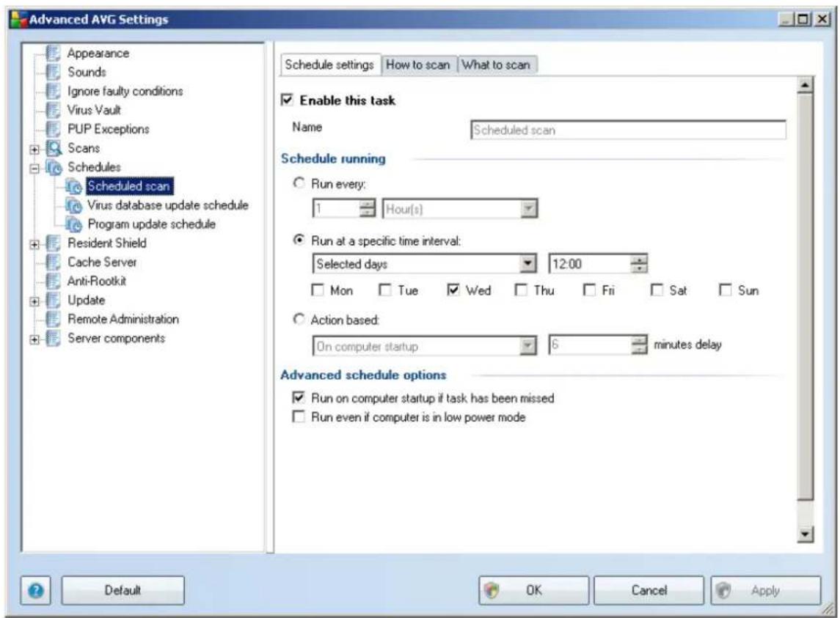The height and width of the screenshot is (618, 840).
Task: Check the Sun day checkbox
Action: pyautogui.click(x=725, y=290)
